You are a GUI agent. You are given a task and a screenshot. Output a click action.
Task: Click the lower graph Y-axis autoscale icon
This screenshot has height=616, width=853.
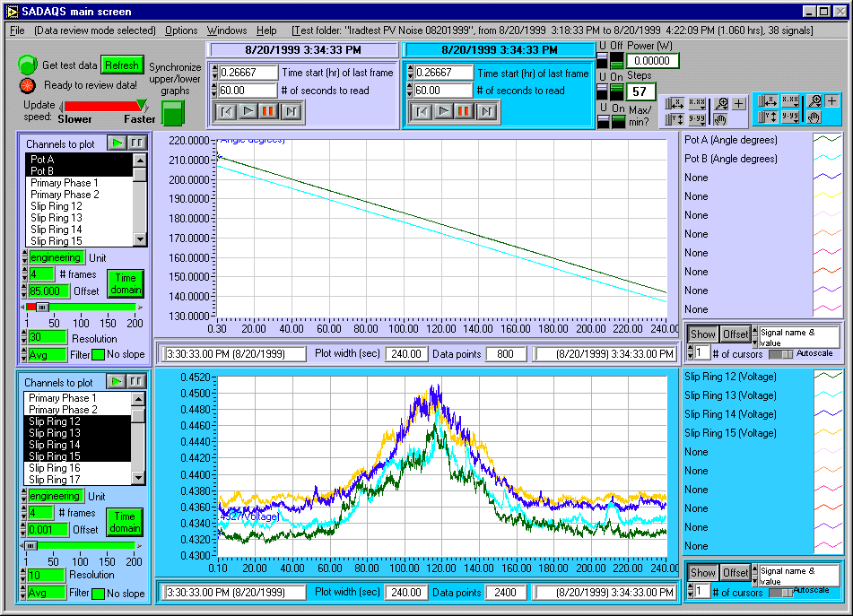click(x=767, y=117)
